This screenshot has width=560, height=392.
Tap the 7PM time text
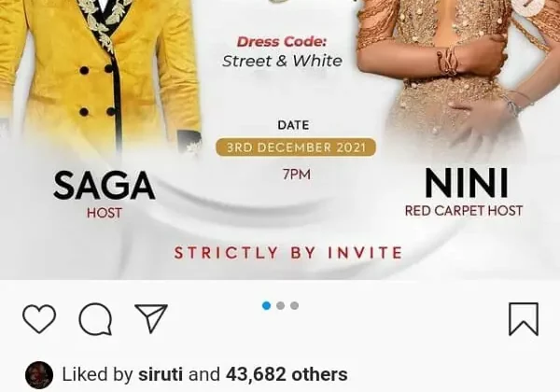pos(297,175)
